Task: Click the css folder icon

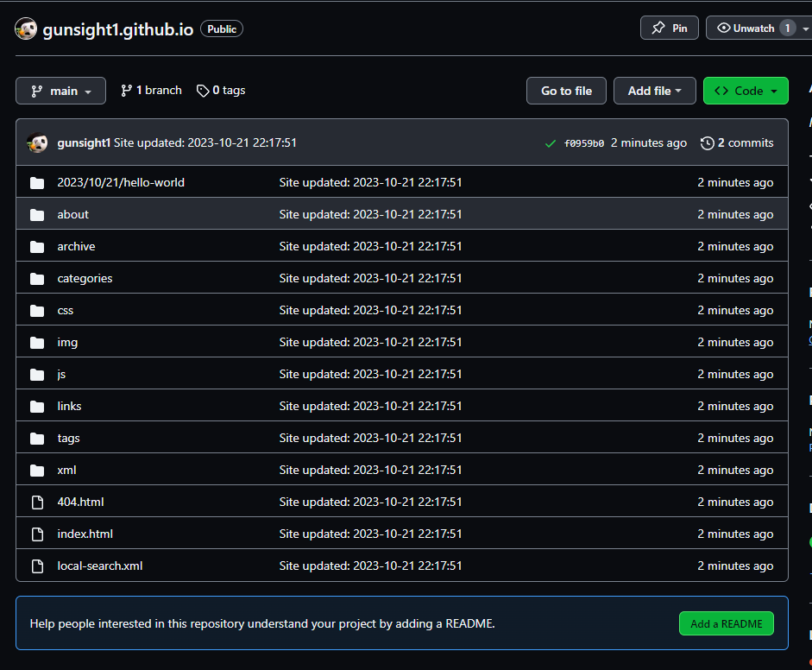Action: click(37, 310)
